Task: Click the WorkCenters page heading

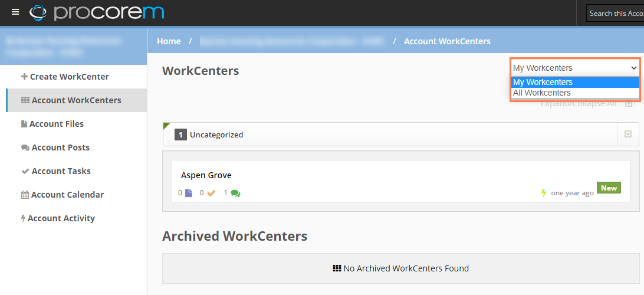Action: (x=201, y=71)
